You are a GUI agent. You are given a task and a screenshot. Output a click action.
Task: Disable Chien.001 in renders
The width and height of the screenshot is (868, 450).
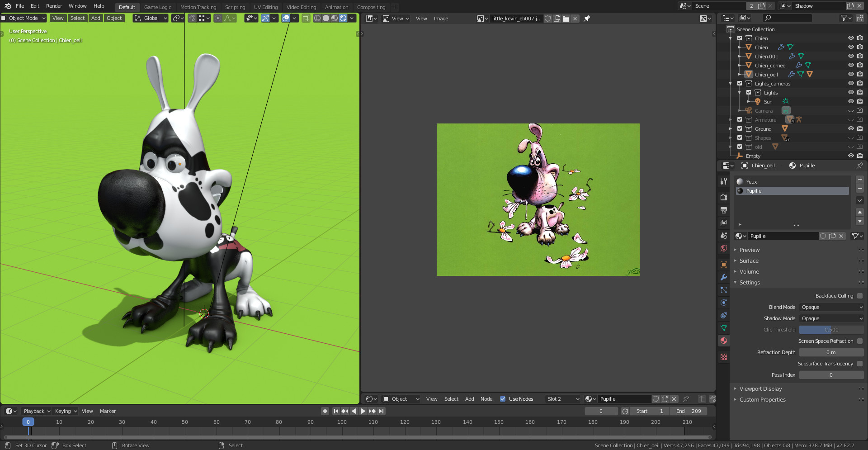[860, 56]
